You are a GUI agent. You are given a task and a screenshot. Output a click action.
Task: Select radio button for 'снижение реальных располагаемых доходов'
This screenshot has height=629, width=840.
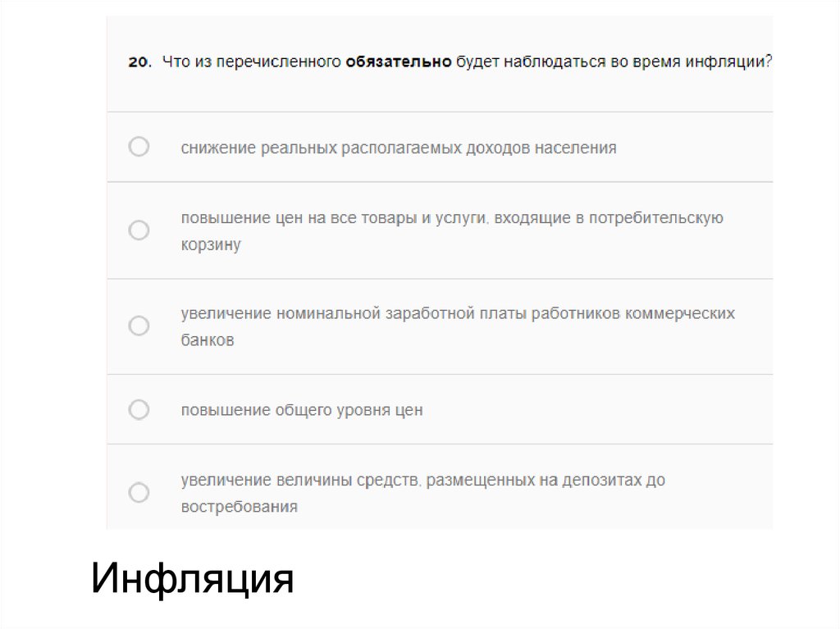pyautogui.click(x=139, y=147)
